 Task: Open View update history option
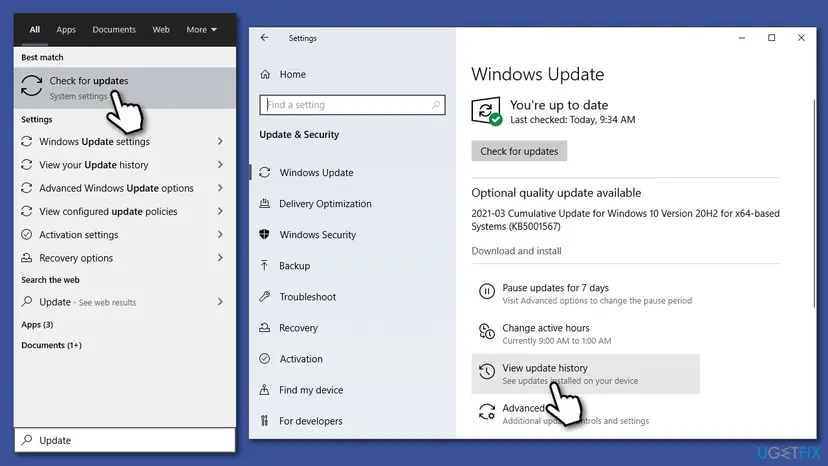pyautogui.click(x=585, y=374)
